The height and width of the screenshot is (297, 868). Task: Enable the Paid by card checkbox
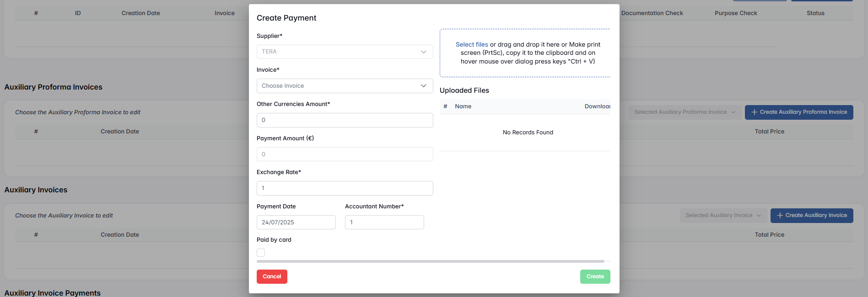[x=261, y=253]
